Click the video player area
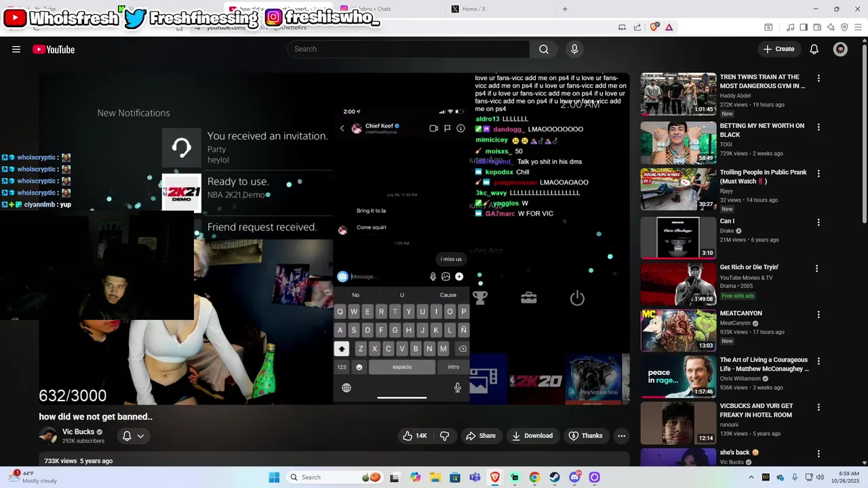 point(334,239)
